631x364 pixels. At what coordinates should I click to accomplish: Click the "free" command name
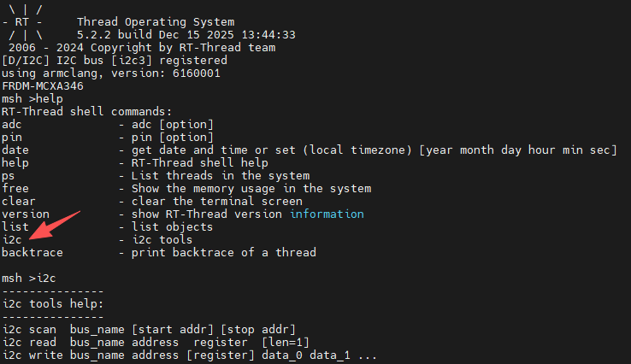(x=15, y=188)
